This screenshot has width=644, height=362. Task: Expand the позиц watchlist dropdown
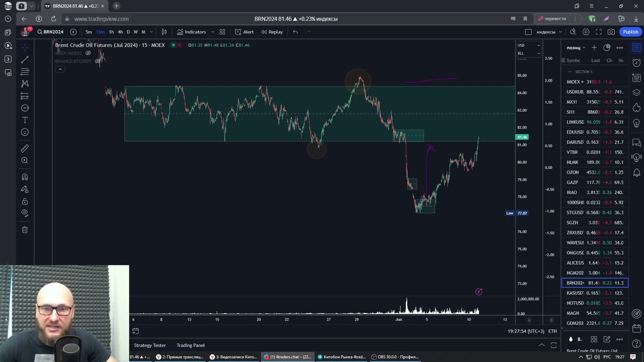point(576,48)
